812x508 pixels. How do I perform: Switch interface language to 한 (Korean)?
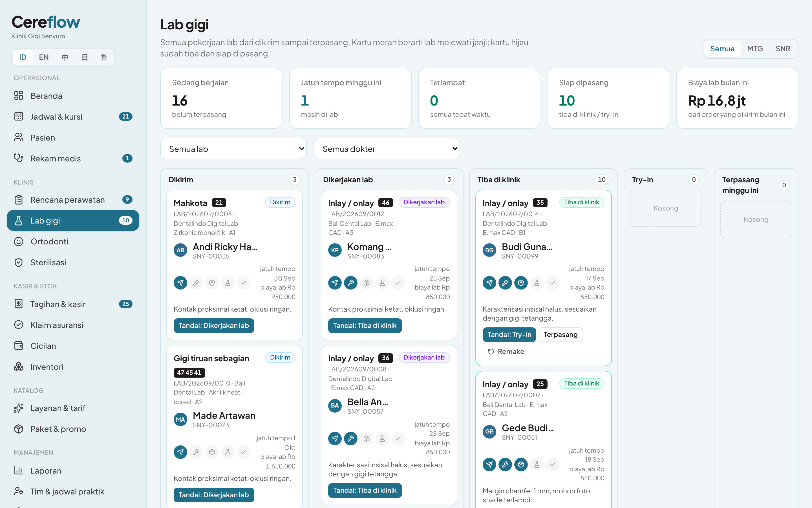(104, 57)
